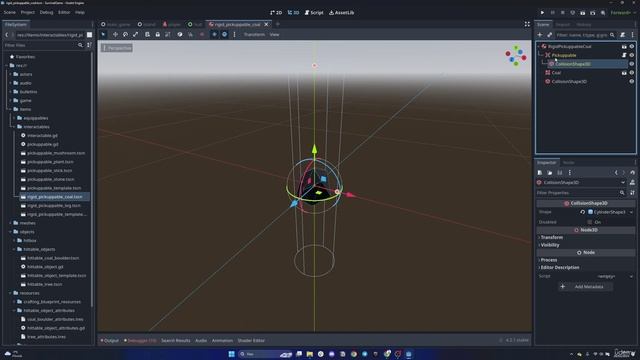Add a new child node with plus icon
Screen dimensions: 640x360
540,35
